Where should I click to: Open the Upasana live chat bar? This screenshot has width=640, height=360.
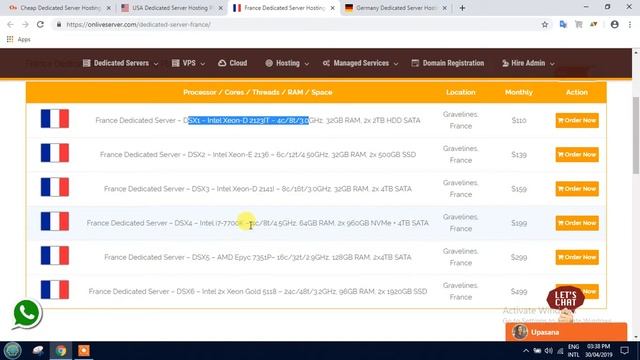[566, 332]
